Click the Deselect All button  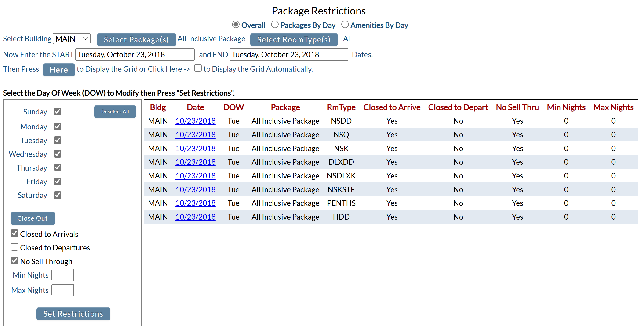(x=115, y=111)
